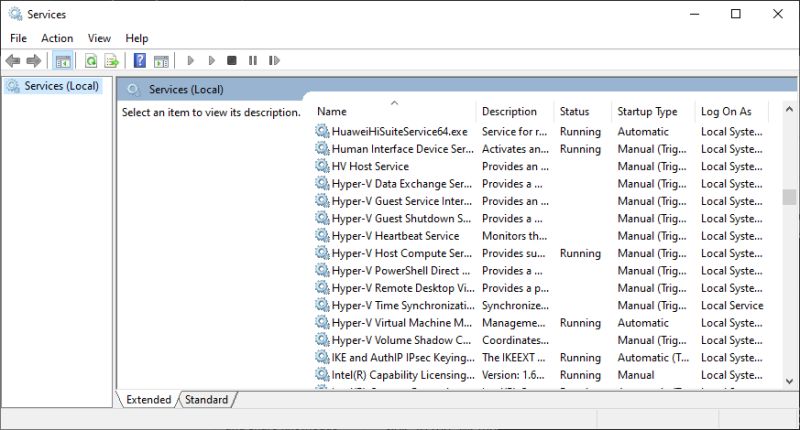Viewport: 800px width, 430px height.
Task: Click gear icon of IKE and AuthIP IPsec
Action: point(322,357)
